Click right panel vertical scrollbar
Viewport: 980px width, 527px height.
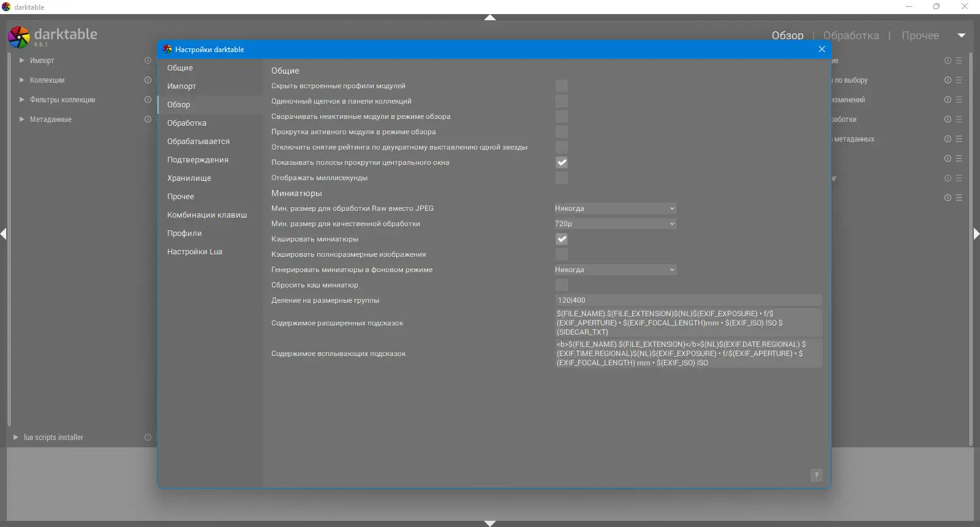(971, 249)
